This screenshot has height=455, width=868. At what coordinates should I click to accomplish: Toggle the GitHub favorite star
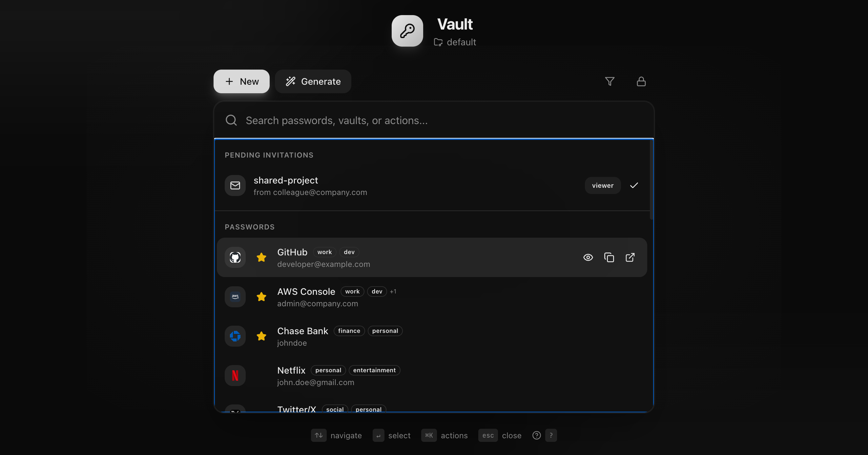[261, 257]
